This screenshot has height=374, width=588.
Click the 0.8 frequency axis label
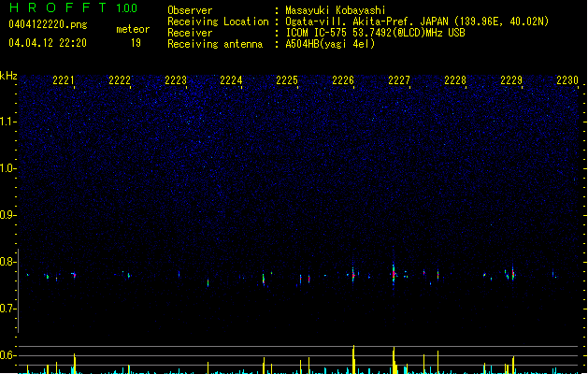coord(7,262)
